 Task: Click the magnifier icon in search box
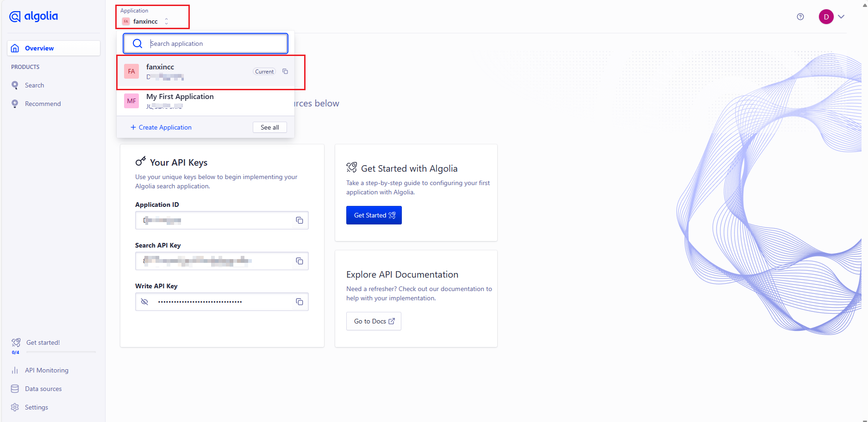tap(137, 43)
